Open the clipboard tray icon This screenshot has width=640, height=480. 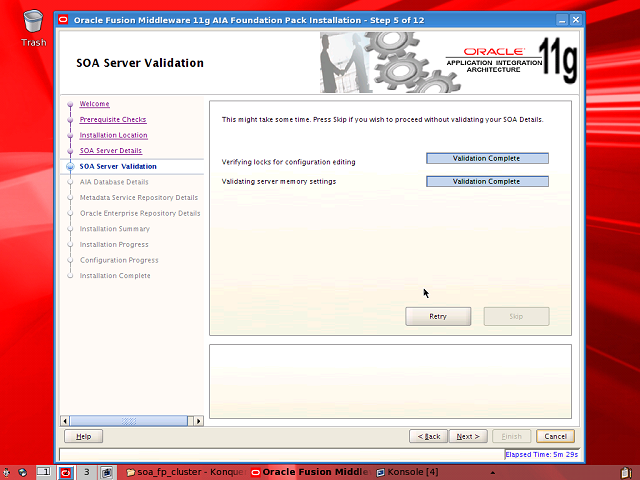[x=626, y=473]
